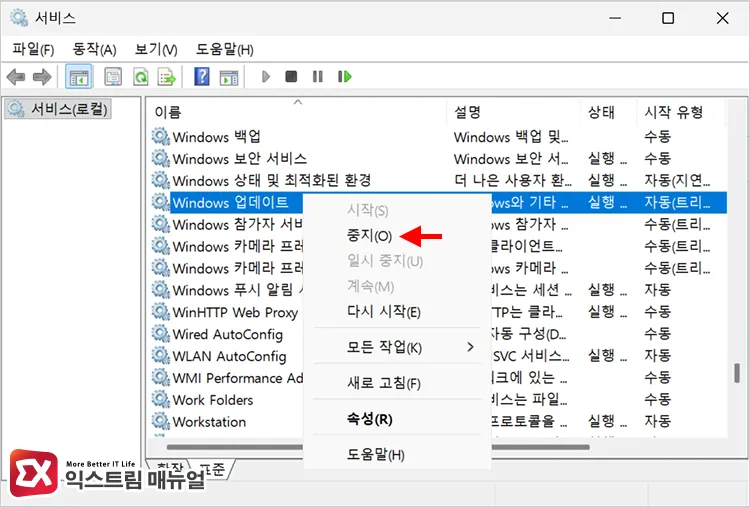Open the 도움말(H) menu in menu bar
Screen dimensions: 750x507
[x=224, y=49]
